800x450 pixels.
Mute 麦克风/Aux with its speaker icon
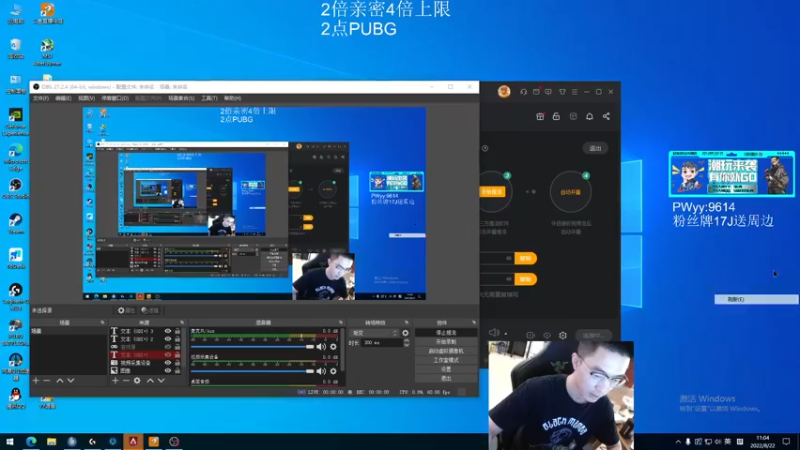(x=321, y=347)
